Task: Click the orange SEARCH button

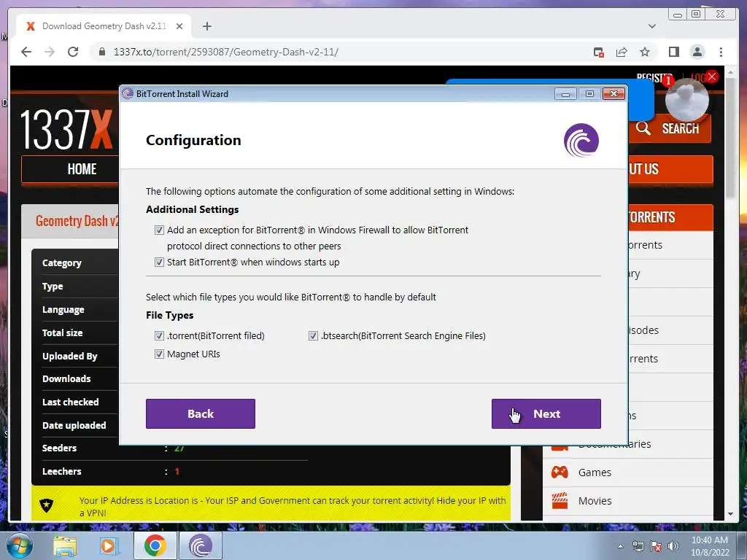Action: click(670, 128)
